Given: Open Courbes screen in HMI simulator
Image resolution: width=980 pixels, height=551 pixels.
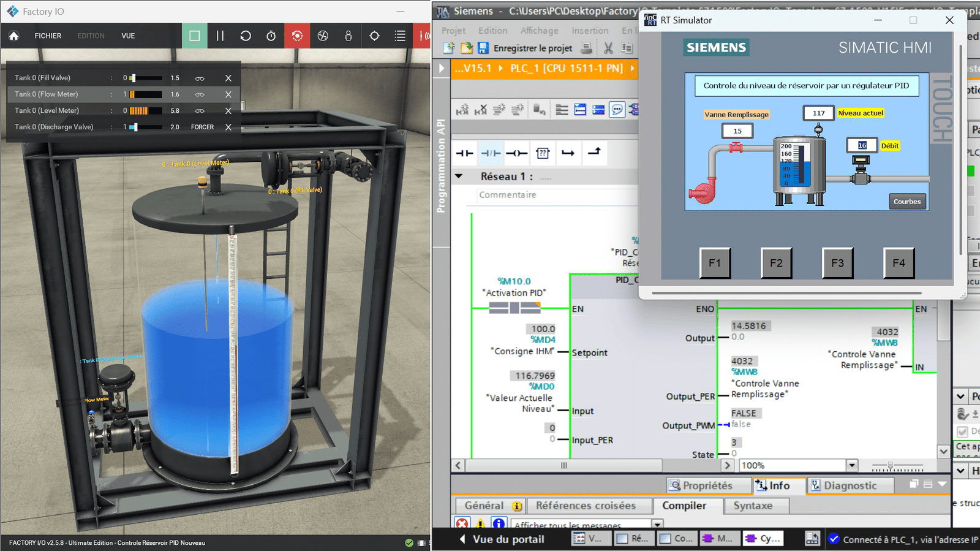Looking at the screenshot, I should click(x=907, y=202).
